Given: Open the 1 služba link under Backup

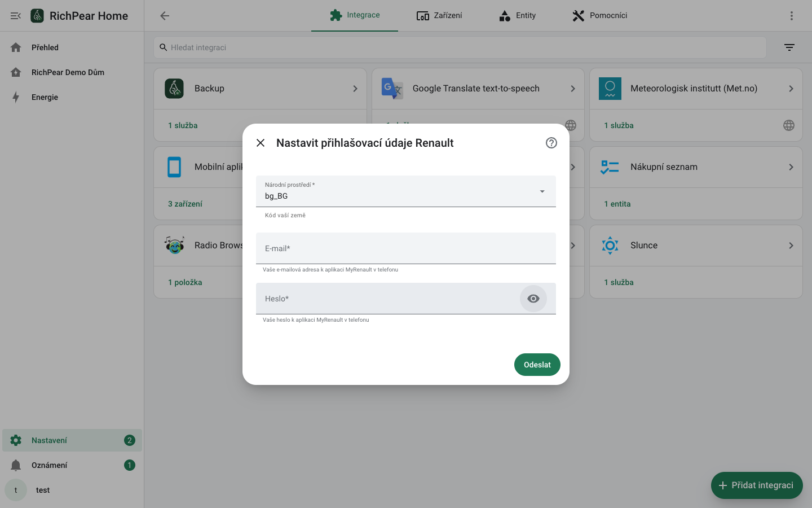Looking at the screenshot, I should coord(183,125).
